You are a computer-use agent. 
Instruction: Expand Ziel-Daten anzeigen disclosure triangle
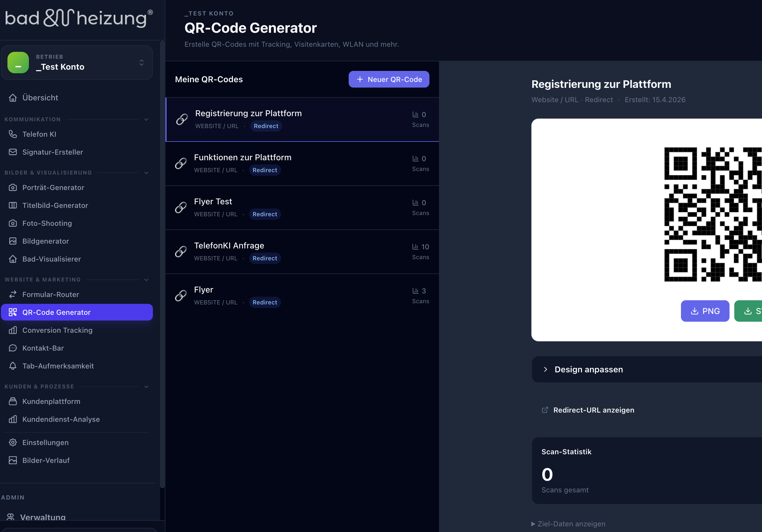click(533, 524)
